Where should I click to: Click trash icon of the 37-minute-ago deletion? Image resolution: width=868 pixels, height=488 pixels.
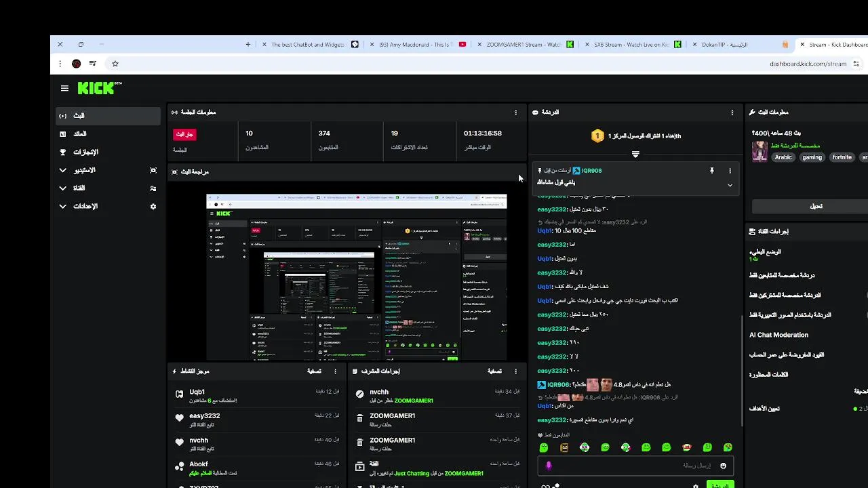pos(360,418)
